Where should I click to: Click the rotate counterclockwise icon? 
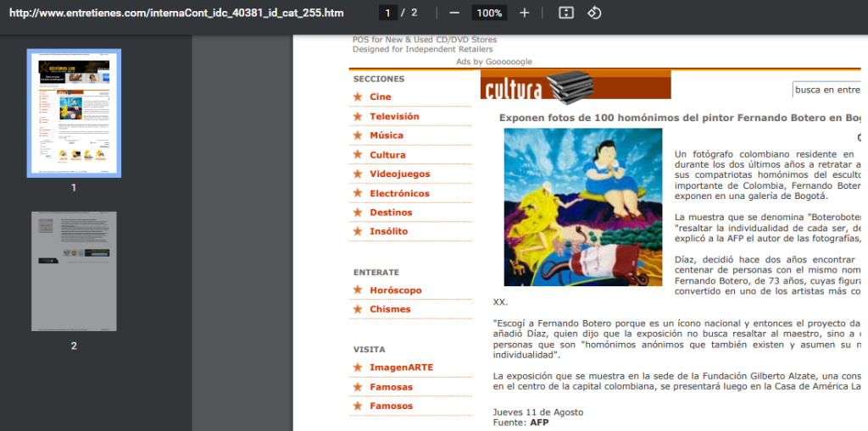(594, 13)
